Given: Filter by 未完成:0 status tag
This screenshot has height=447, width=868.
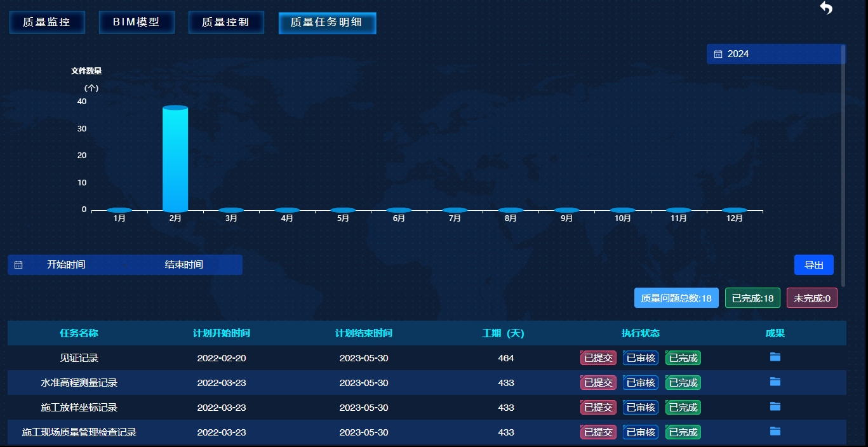Looking at the screenshot, I should point(811,298).
